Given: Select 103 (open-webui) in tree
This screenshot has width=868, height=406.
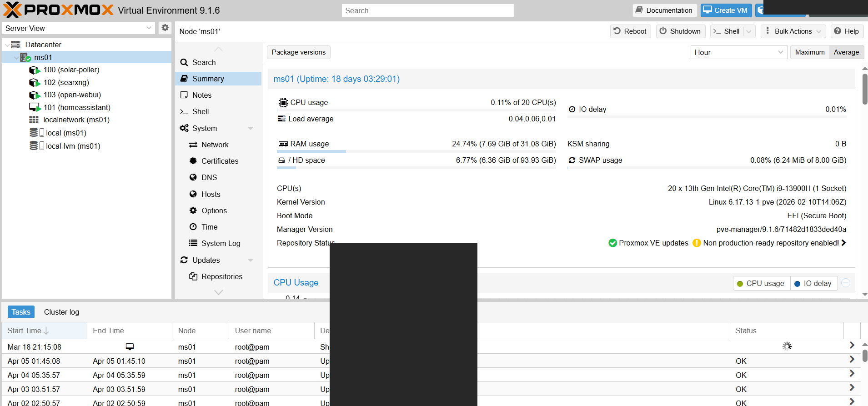Looking at the screenshot, I should pyautogui.click(x=72, y=95).
